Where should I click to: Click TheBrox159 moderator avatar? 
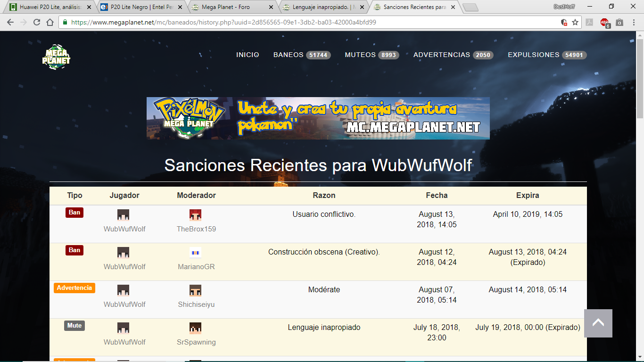tap(195, 215)
